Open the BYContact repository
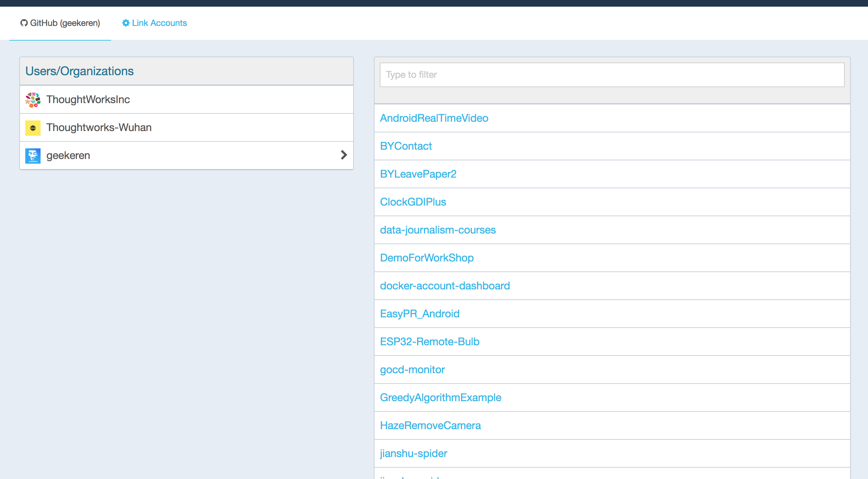This screenshot has height=479, width=868. click(406, 146)
